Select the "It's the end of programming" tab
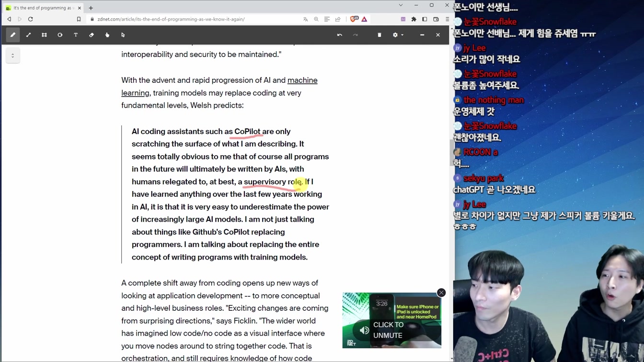Image resolution: width=644 pixels, height=362 pixels. pos(42,8)
